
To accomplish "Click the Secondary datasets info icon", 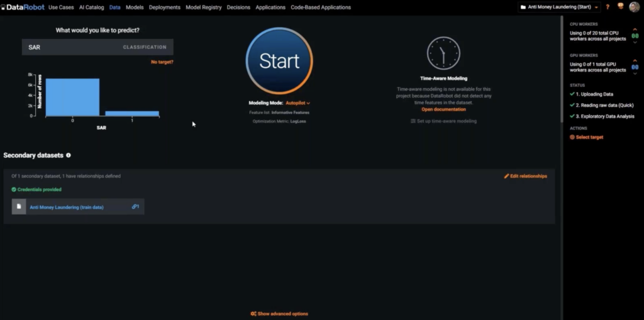I will point(69,155).
